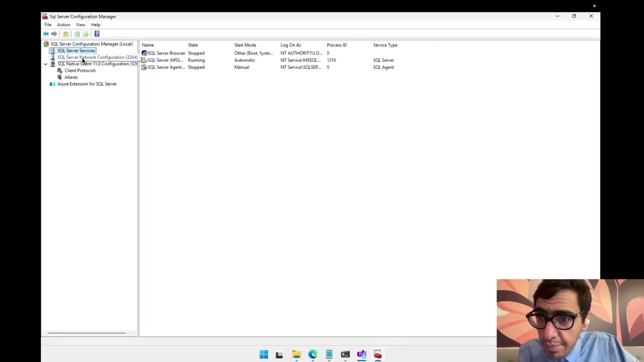
Task: Open Microsoft Edge from the taskbar
Action: click(x=312, y=354)
